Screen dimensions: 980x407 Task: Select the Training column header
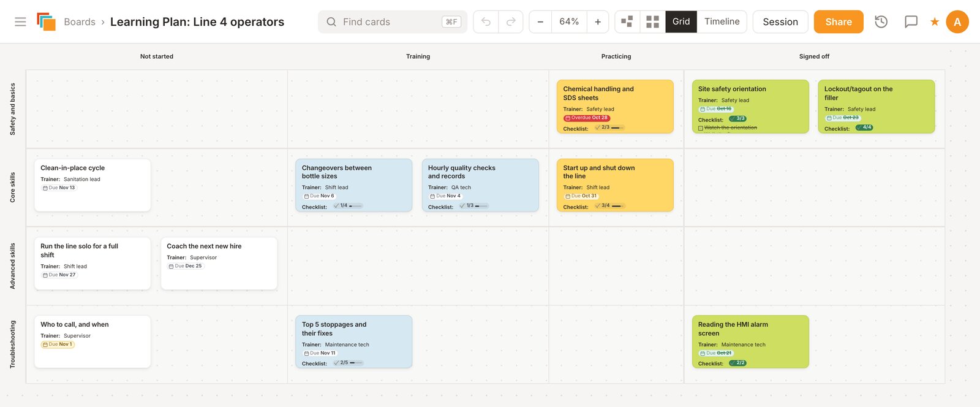(x=418, y=56)
